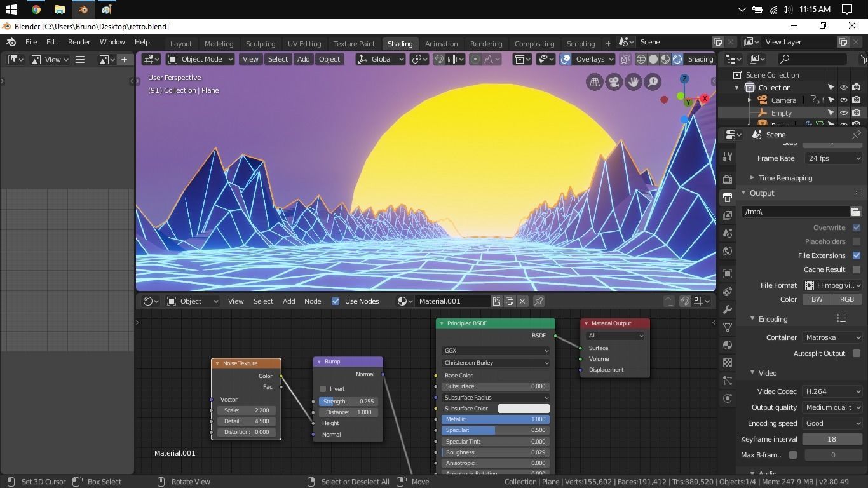
Task: Switch to Rendered viewport shading
Action: pos(677,59)
